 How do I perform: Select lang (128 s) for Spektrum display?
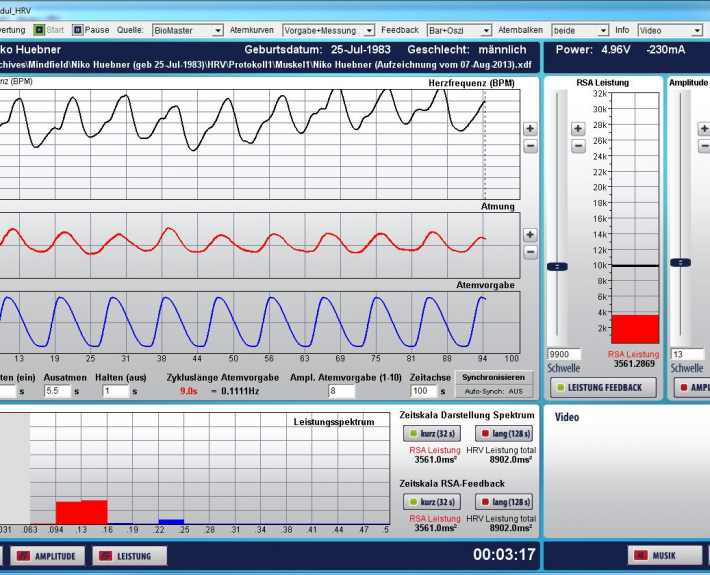coord(504,433)
